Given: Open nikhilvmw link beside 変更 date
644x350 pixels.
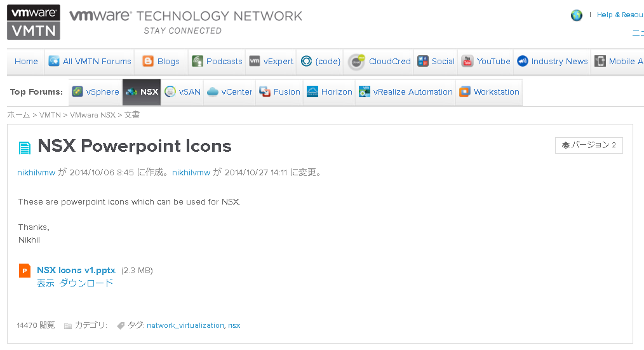Looking at the screenshot, I should click(191, 173).
